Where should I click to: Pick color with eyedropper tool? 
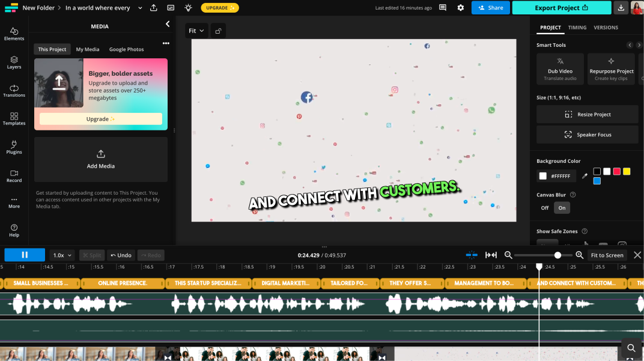click(585, 176)
